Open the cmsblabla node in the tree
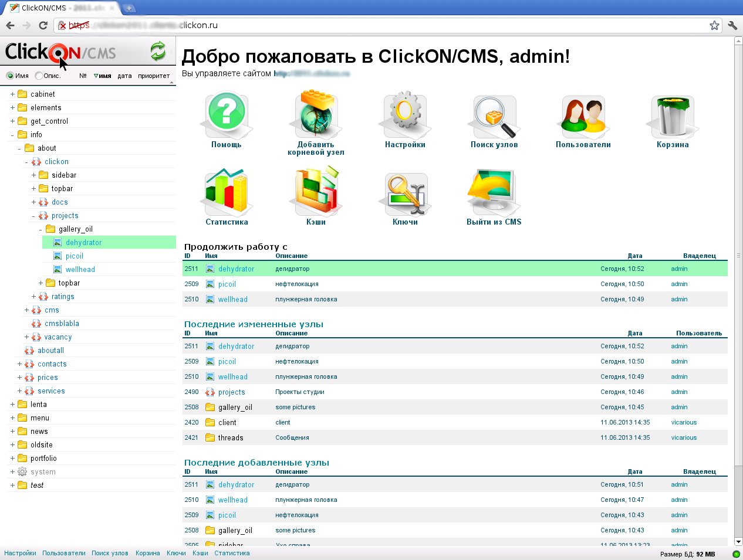Viewport: 743px width, 560px height. (62, 323)
